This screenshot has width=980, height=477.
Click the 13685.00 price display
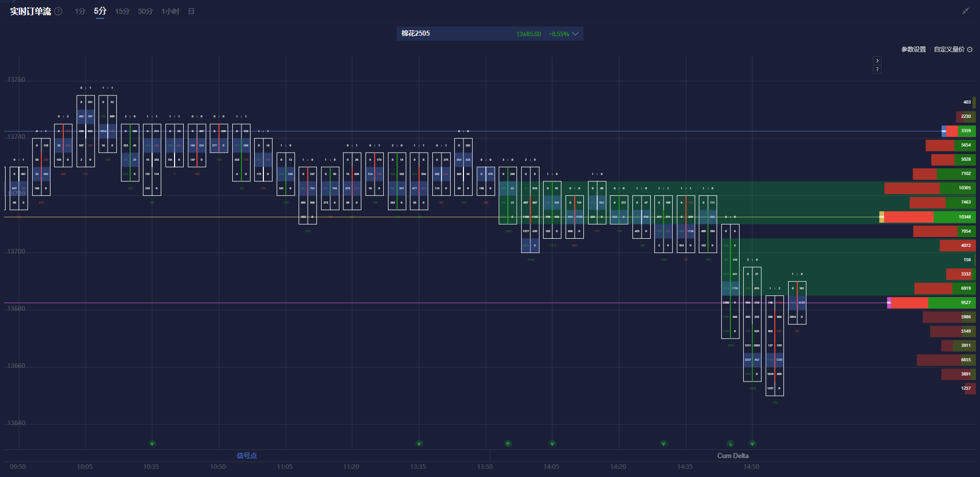528,34
